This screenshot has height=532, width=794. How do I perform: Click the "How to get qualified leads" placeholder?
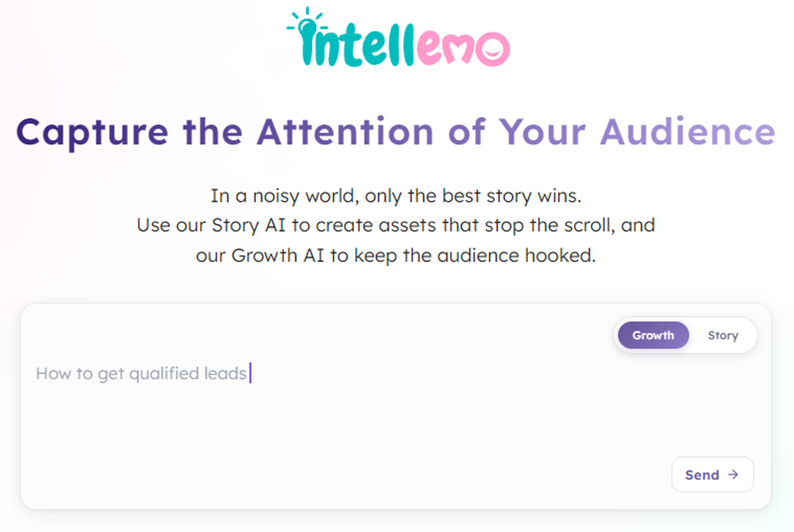(141, 373)
